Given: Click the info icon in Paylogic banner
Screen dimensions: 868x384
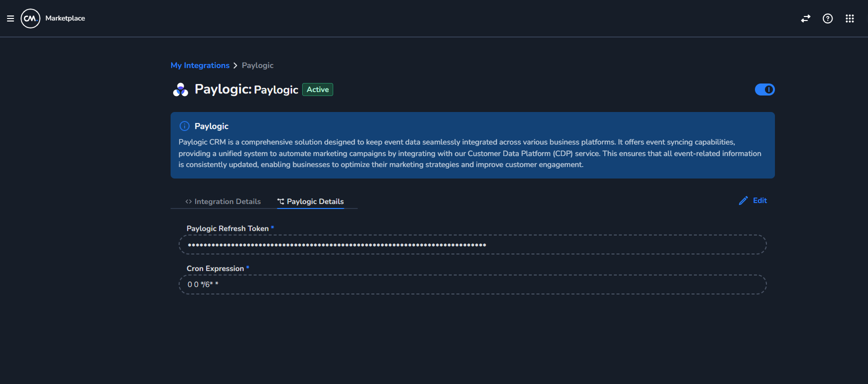Looking at the screenshot, I should coord(185,126).
